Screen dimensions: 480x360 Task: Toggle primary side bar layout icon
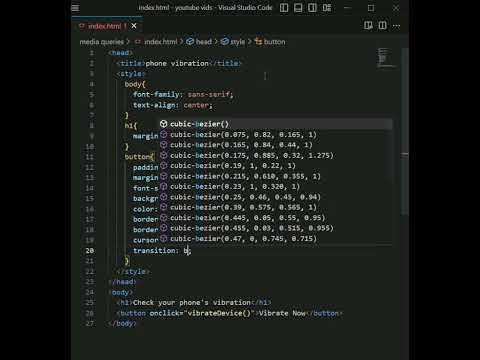pyautogui.click(x=284, y=8)
